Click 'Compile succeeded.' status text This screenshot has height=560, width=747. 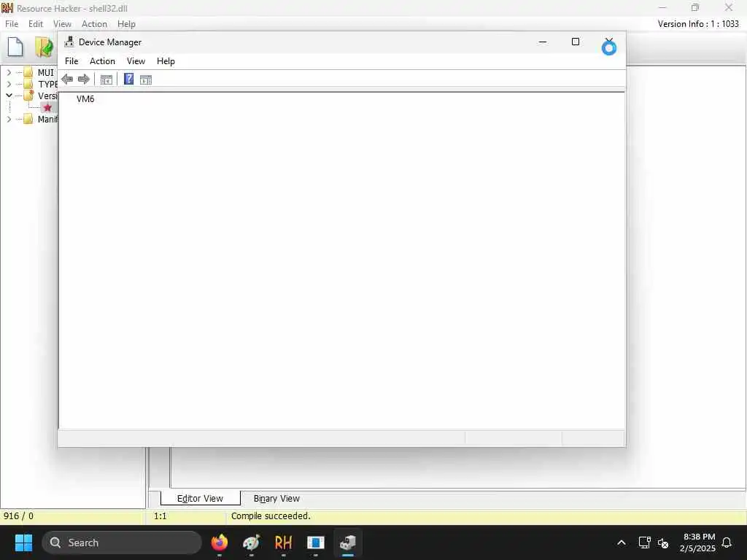pos(271,516)
